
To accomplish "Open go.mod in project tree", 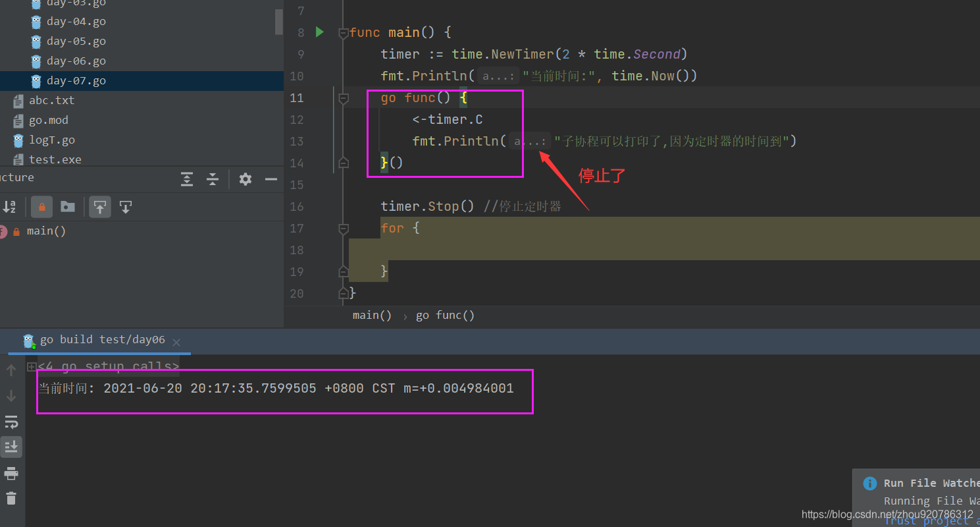I will point(49,121).
